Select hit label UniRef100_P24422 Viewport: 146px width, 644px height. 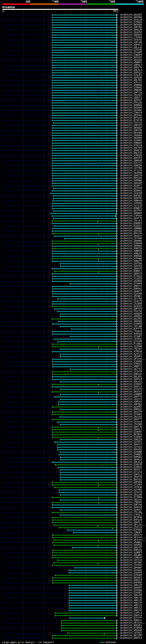pyautogui.click(x=131, y=276)
